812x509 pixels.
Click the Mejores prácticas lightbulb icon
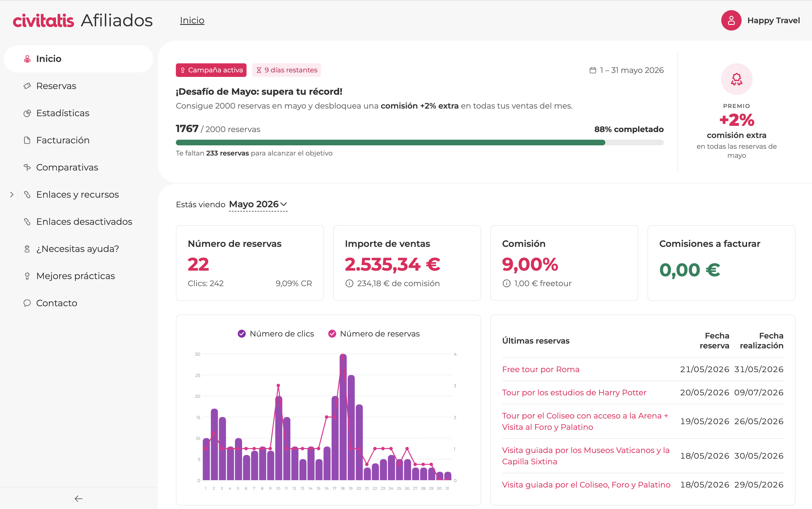27,276
